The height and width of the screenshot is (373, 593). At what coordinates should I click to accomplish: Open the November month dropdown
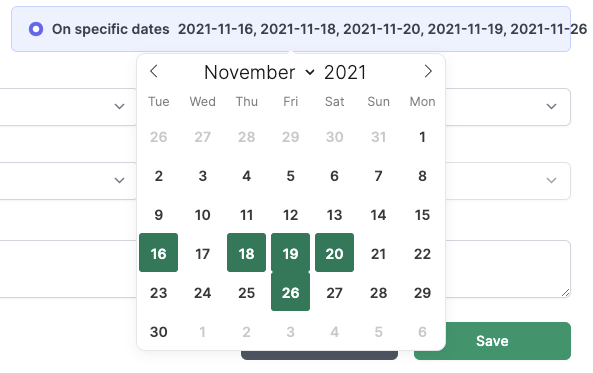pyautogui.click(x=259, y=72)
